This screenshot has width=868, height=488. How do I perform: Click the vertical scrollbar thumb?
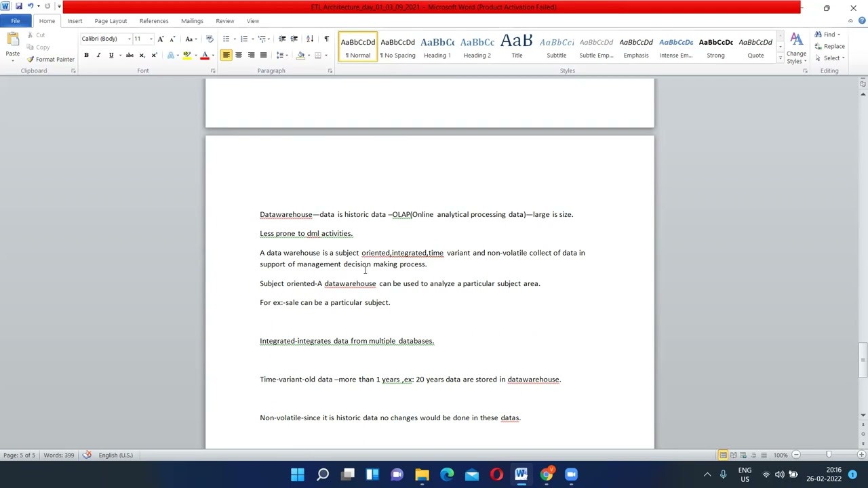tap(863, 361)
